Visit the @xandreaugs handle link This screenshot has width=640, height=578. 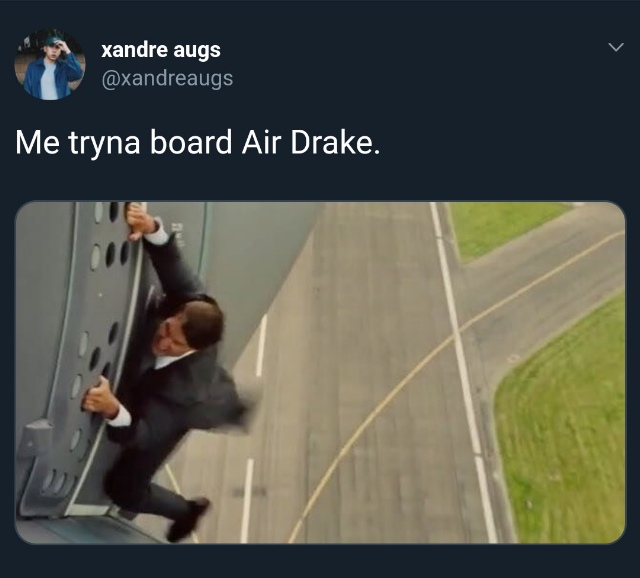(167, 78)
